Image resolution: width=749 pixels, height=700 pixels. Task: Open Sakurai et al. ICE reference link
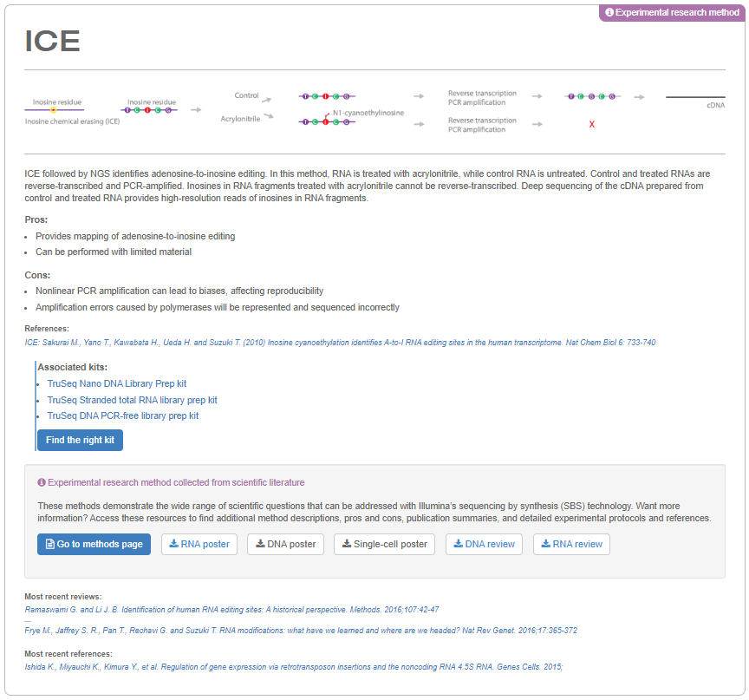point(340,343)
